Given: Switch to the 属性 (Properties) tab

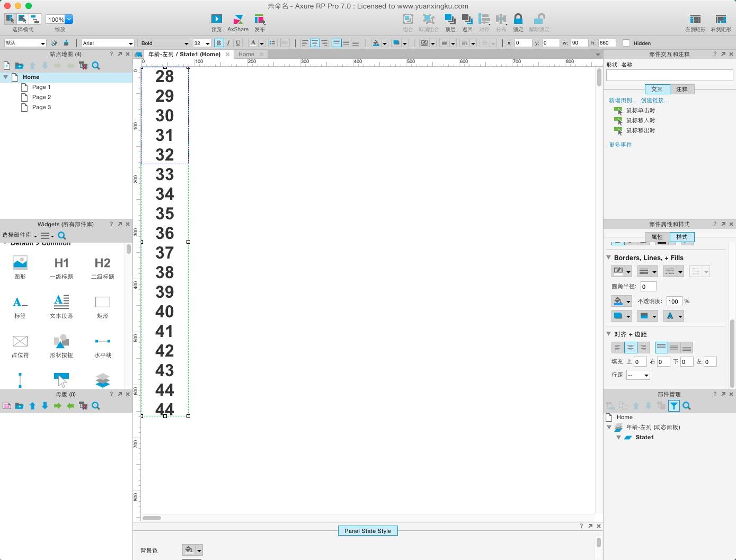Looking at the screenshot, I should [657, 237].
